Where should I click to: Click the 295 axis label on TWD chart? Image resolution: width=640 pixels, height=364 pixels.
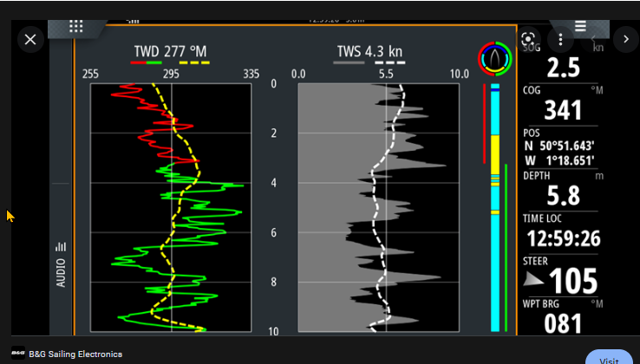click(171, 74)
